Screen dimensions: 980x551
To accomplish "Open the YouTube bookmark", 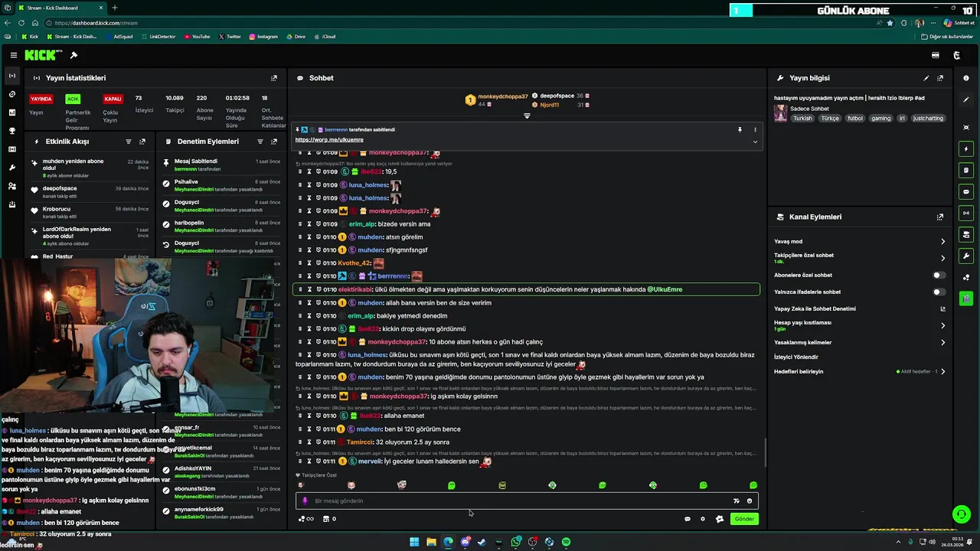I will tap(197, 37).
